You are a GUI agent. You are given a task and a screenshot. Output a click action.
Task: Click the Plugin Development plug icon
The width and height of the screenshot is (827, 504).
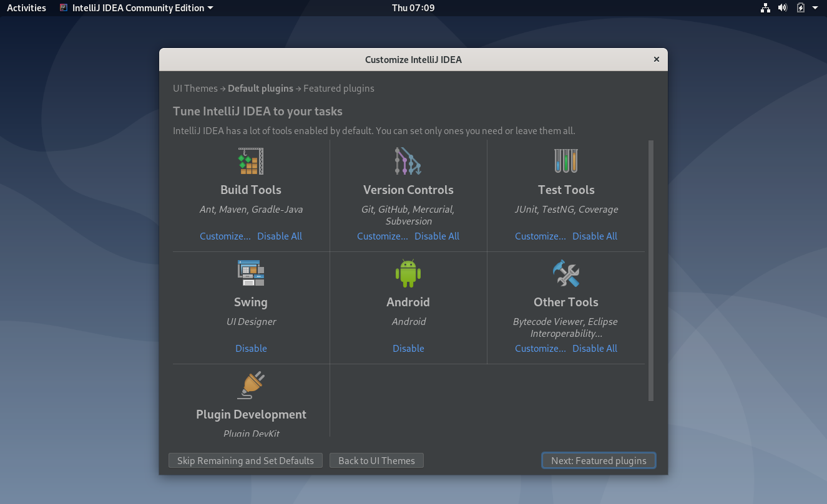click(251, 385)
